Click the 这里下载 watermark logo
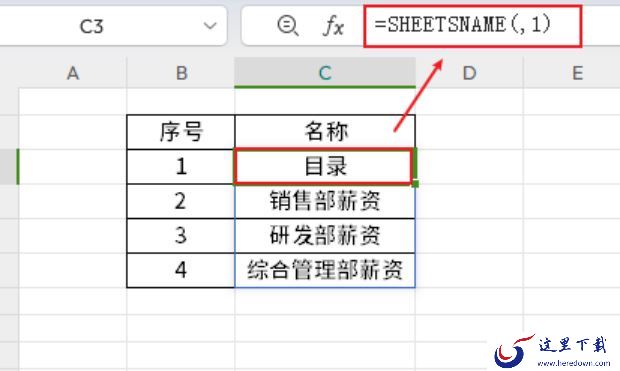Viewport: 620px width, 371px height. (x=552, y=350)
